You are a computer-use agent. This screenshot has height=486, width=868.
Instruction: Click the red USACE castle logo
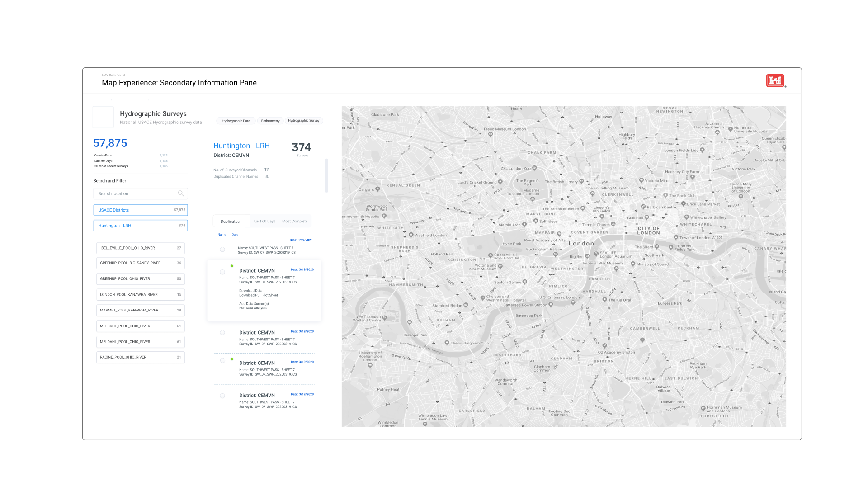point(775,81)
